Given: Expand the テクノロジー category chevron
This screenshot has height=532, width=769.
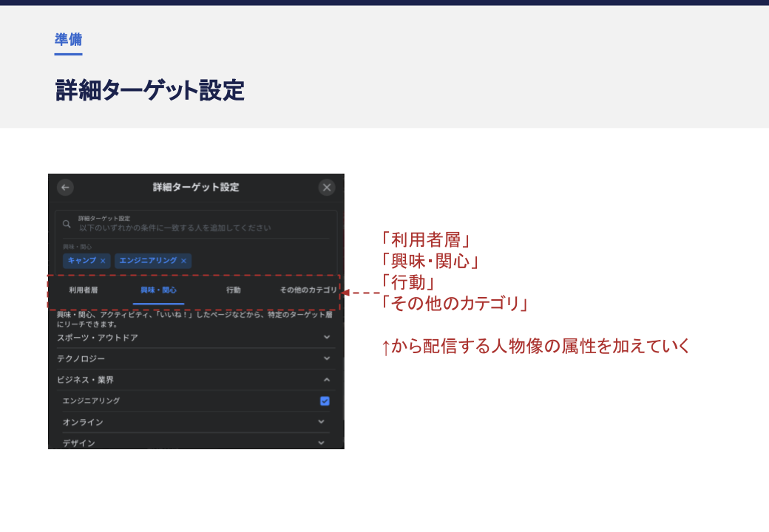Looking at the screenshot, I should (x=327, y=358).
